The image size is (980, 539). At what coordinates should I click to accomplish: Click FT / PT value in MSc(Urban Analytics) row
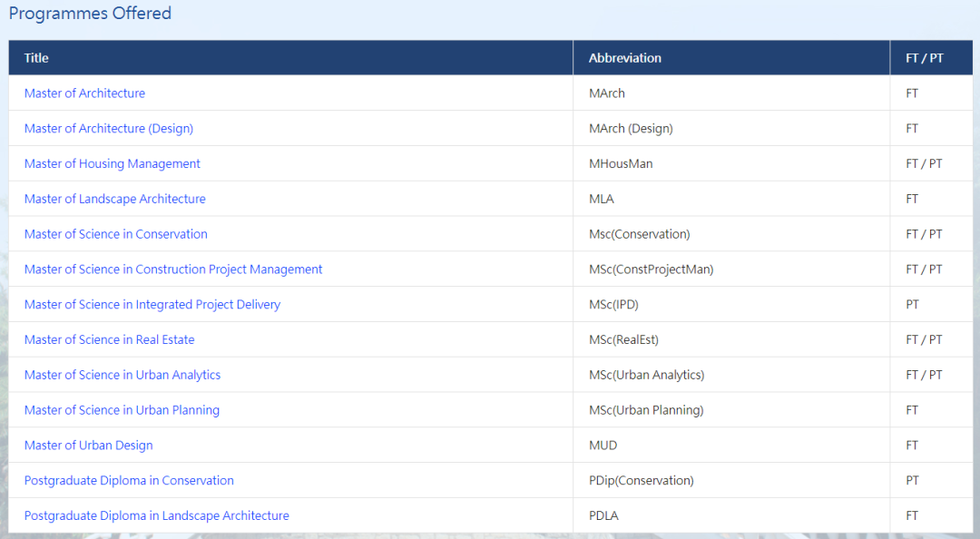[924, 375]
